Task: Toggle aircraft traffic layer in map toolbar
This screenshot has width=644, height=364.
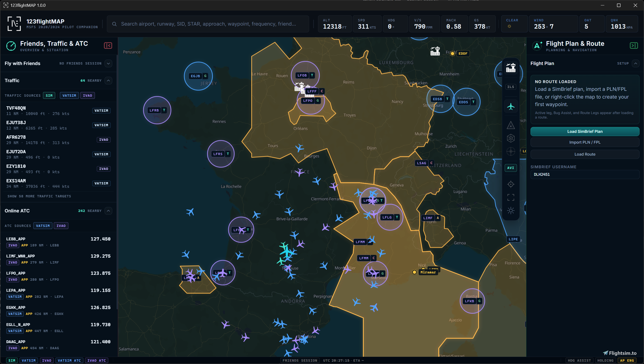Action: pyautogui.click(x=511, y=107)
